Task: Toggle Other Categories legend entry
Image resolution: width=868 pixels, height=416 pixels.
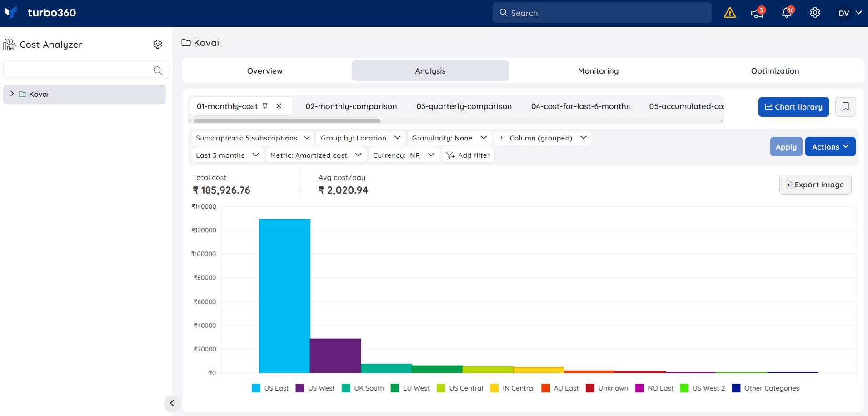Action: (x=766, y=388)
